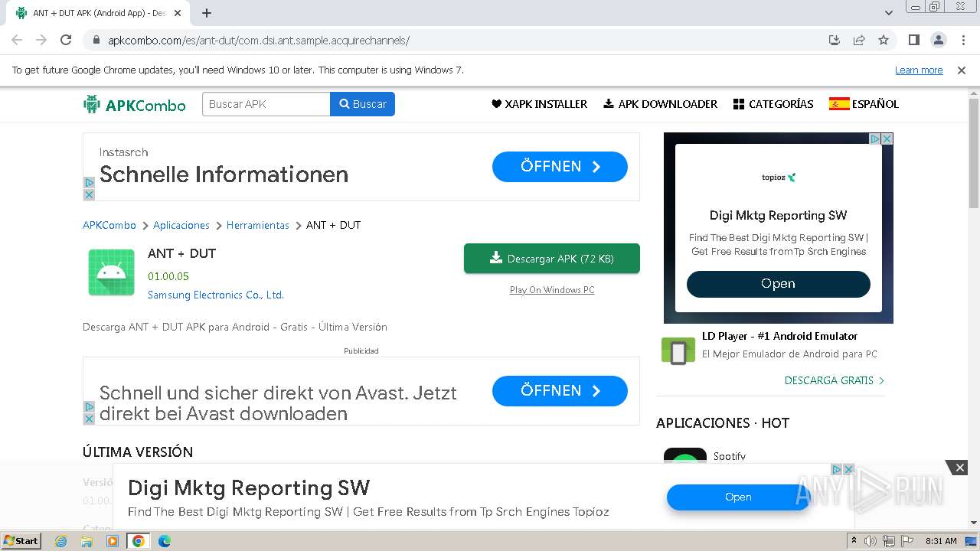Change language via ESPAÑOL flag
Image resolution: width=980 pixels, height=551 pixels.
[x=864, y=104]
